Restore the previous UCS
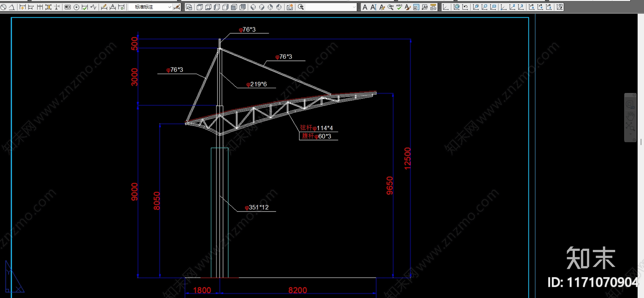The width and height of the screenshot is (644, 298). pos(465,7)
